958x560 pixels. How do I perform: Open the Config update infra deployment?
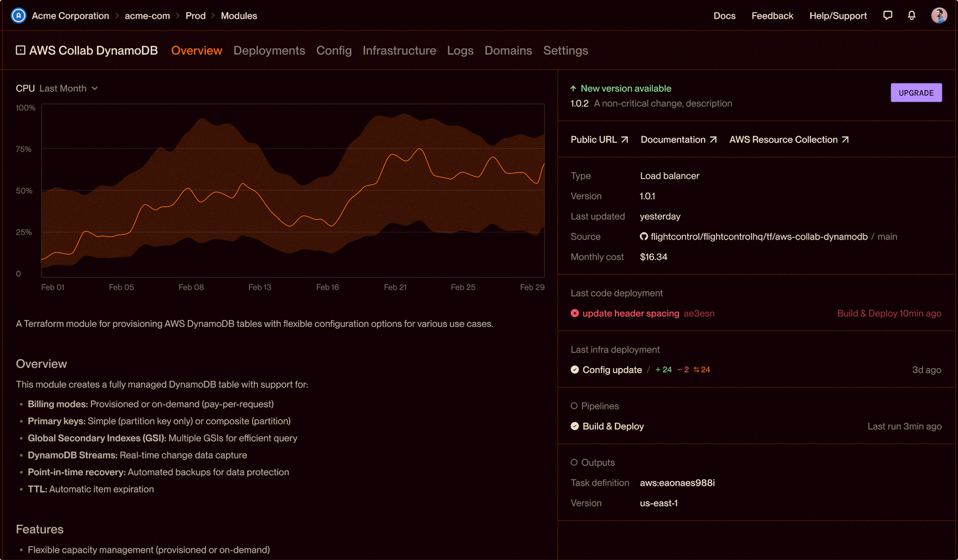[612, 370]
